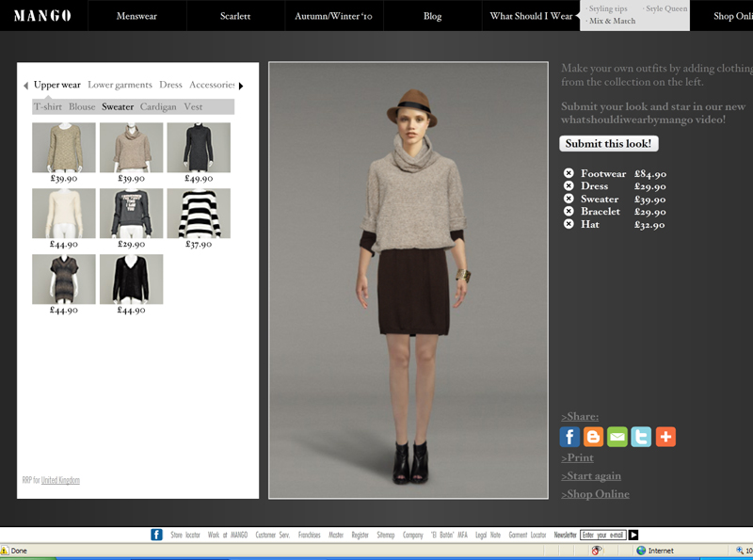This screenshot has width=753, height=560.
Task: Remove Footwear item from outfit list
Action: point(569,173)
